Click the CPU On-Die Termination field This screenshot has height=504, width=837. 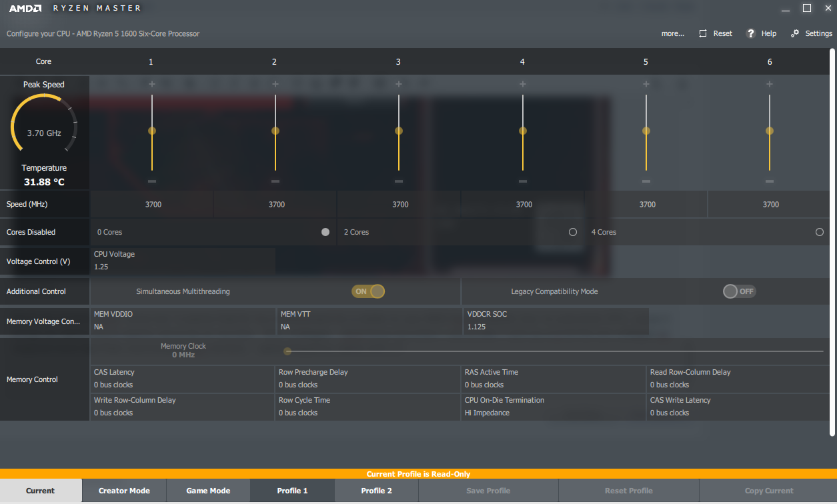[555, 407]
